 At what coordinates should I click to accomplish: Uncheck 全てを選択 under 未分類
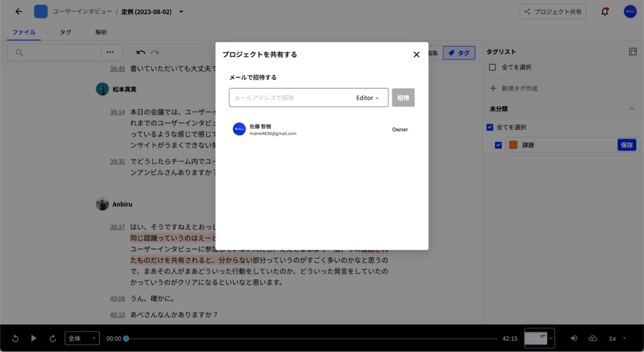point(490,127)
